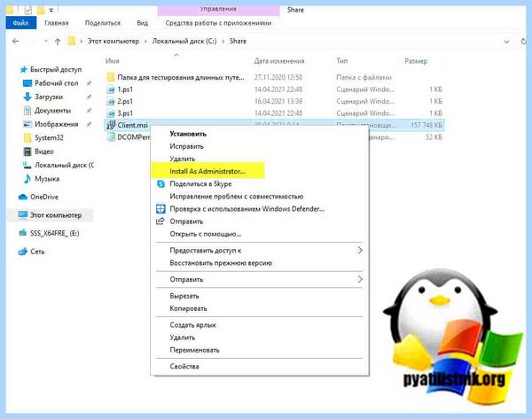Expand the Отправить submenu arrow

pos(360,279)
